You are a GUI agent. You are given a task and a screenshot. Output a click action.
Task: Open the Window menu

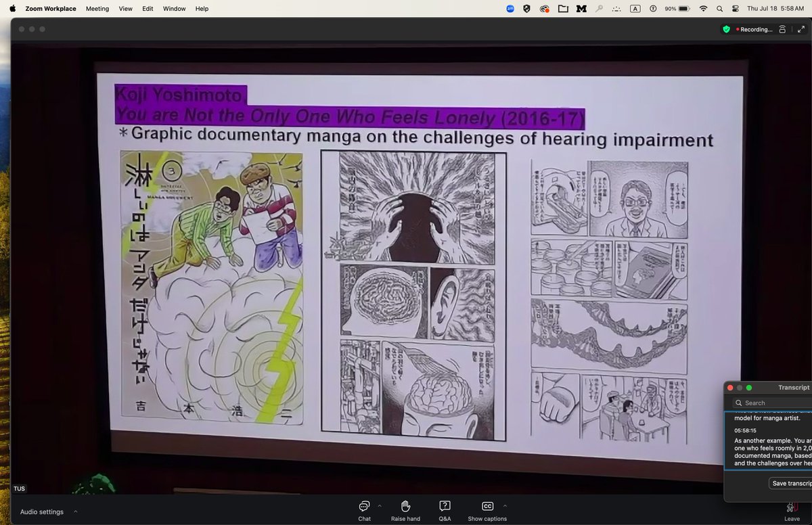175,9
